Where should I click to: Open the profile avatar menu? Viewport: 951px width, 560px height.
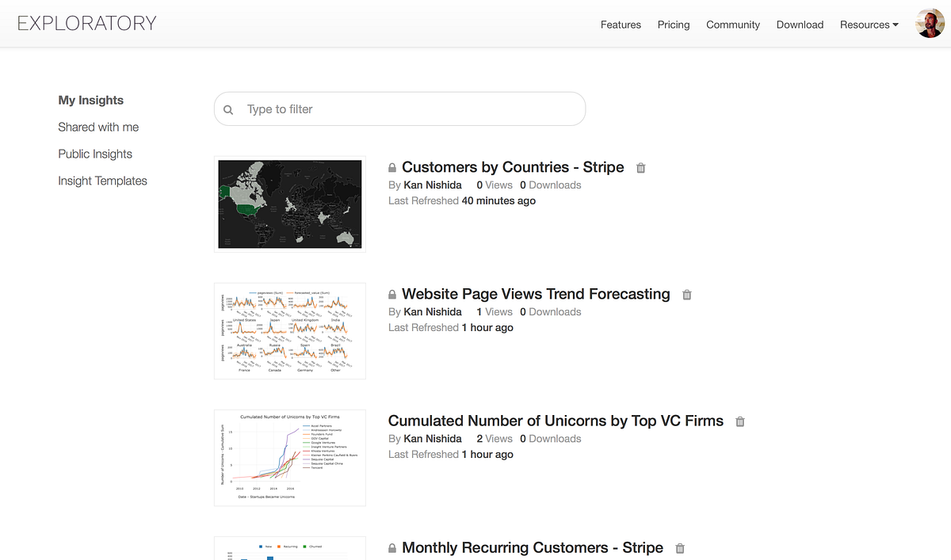click(930, 23)
